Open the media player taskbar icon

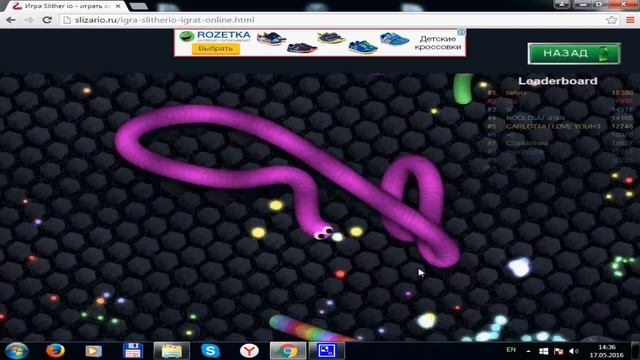[x=93, y=351]
